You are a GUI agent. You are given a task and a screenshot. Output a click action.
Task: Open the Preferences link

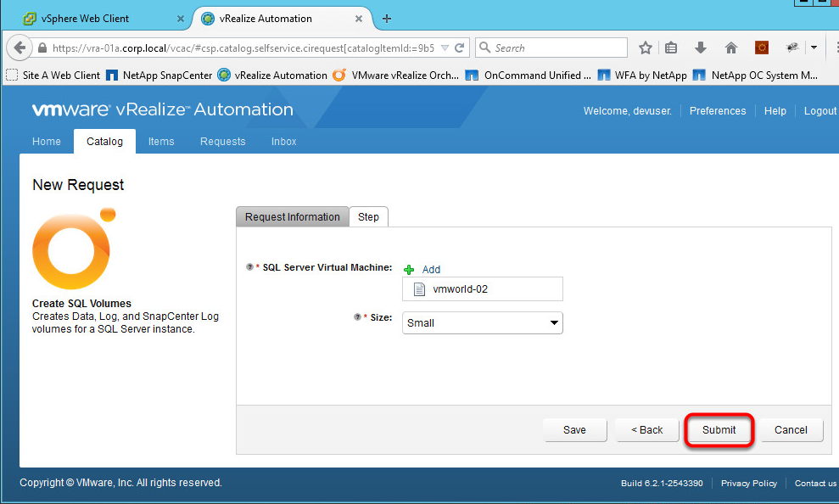pos(718,111)
